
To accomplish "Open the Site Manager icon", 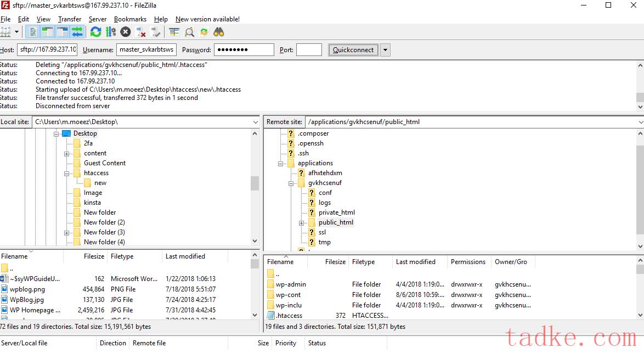I will [x=5, y=32].
